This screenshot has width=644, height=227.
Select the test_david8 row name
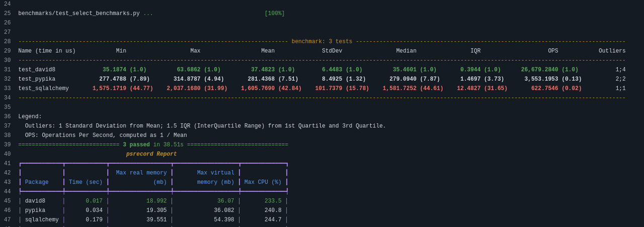(x=37, y=70)
